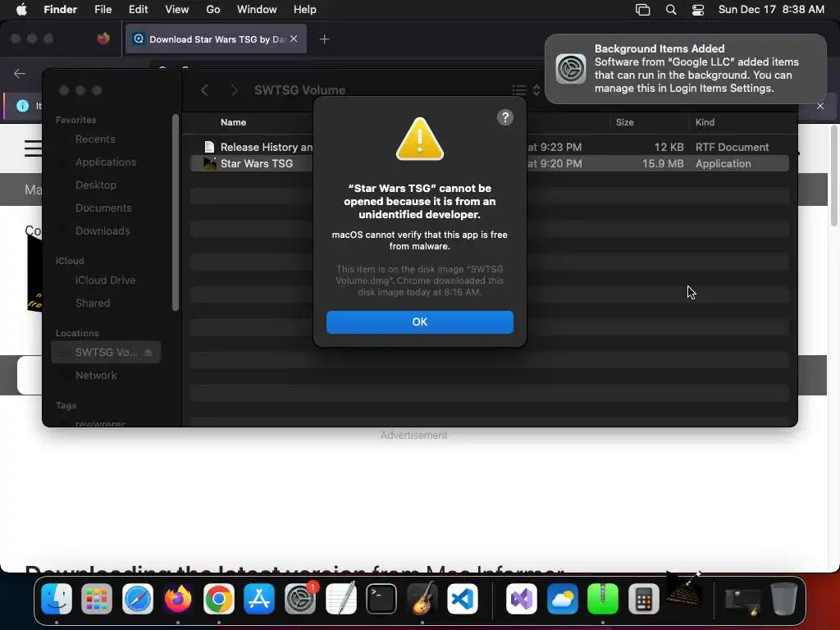Click the date and time clock
This screenshot has width=840, height=630.
pyautogui.click(x=771, y=10)
